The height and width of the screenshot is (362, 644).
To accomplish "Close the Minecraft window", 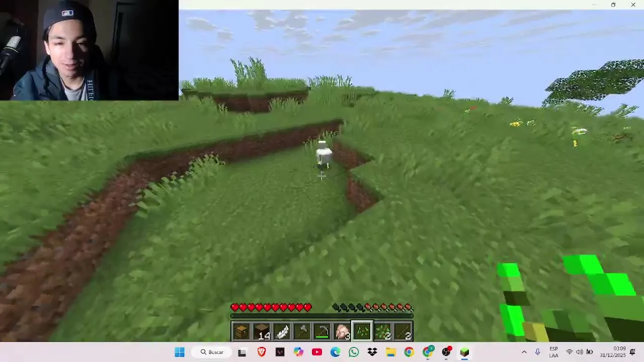I will [633, 5].
